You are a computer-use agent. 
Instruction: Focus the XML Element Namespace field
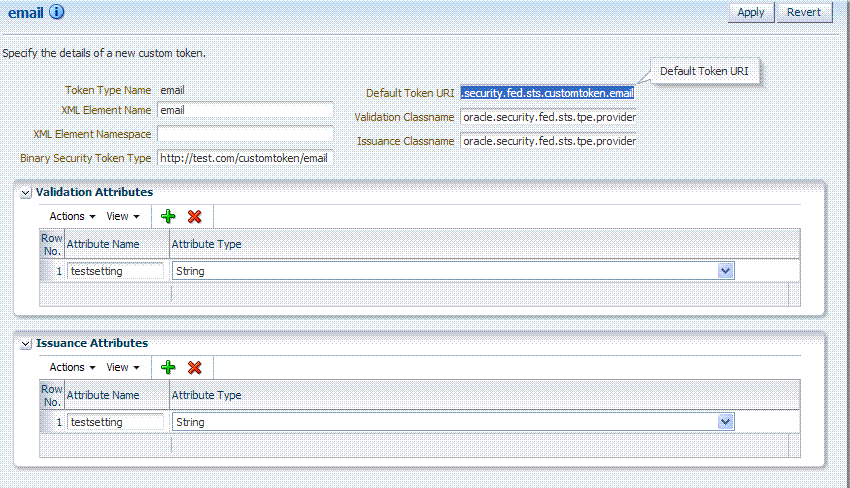pyautogui.click(x=245, y=134)
